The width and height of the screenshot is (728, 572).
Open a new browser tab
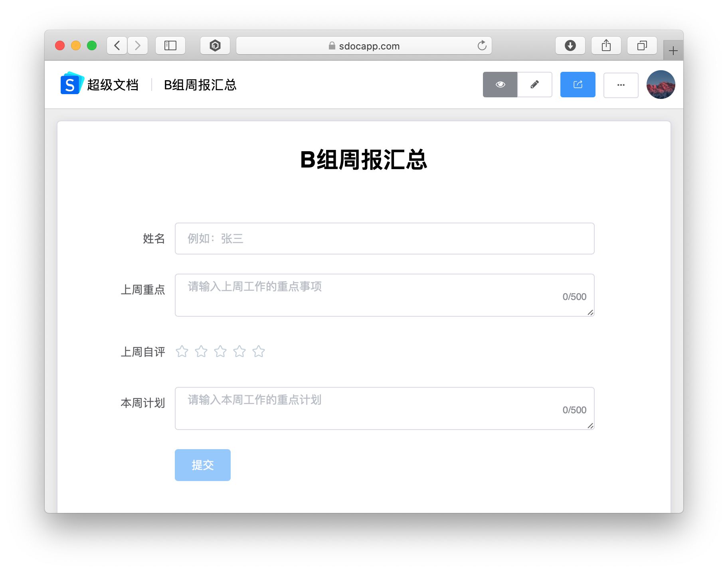(673, 51)
